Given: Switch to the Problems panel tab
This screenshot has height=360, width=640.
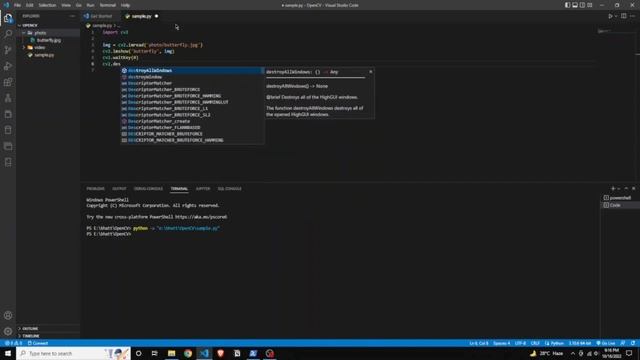Looking at the screenshot, I should tap(96, 189).
